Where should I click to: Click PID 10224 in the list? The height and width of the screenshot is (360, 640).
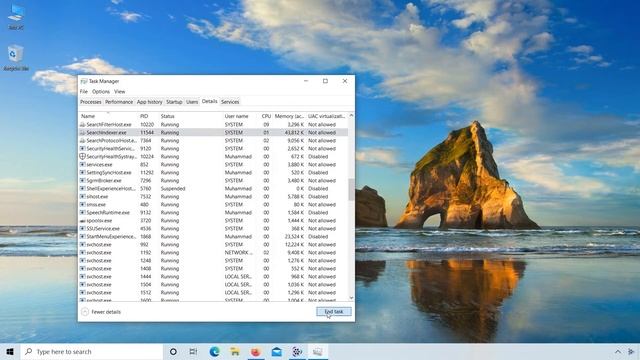(147, 156)
